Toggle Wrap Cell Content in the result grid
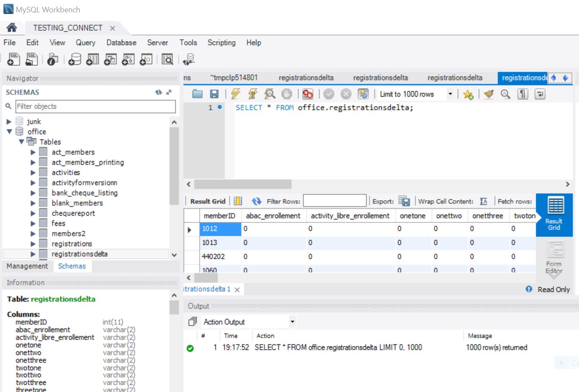The width and height of the screenshot is (579, 392). pos(483,201)
